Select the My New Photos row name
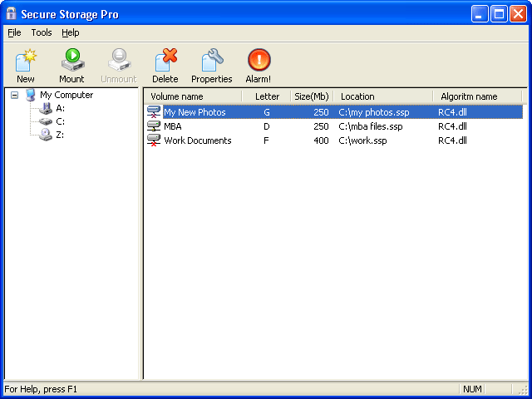The image size is (532, 399). pyautogui.click(x=195, y=112)
